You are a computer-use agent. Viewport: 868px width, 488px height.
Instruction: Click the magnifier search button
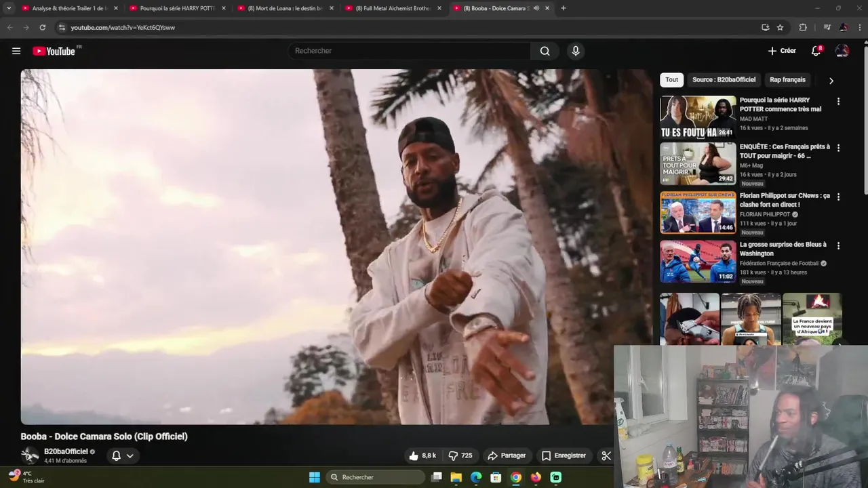pyautogui.click(x=545, y=51)
